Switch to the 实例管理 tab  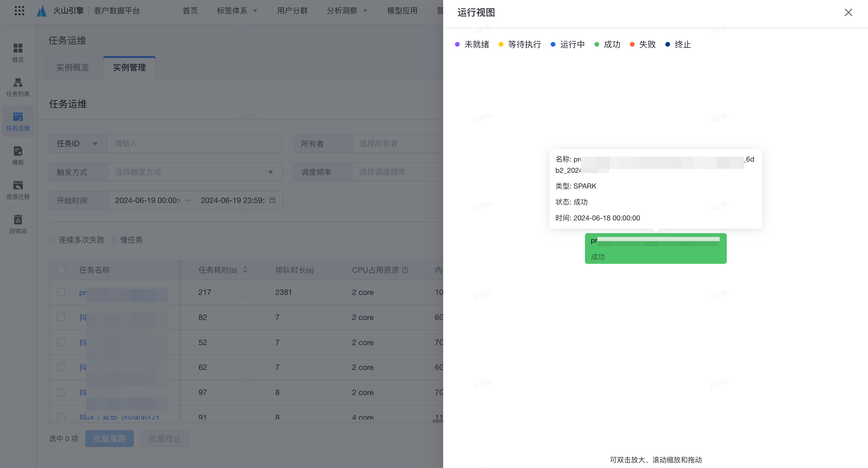[x=129, y=67]
